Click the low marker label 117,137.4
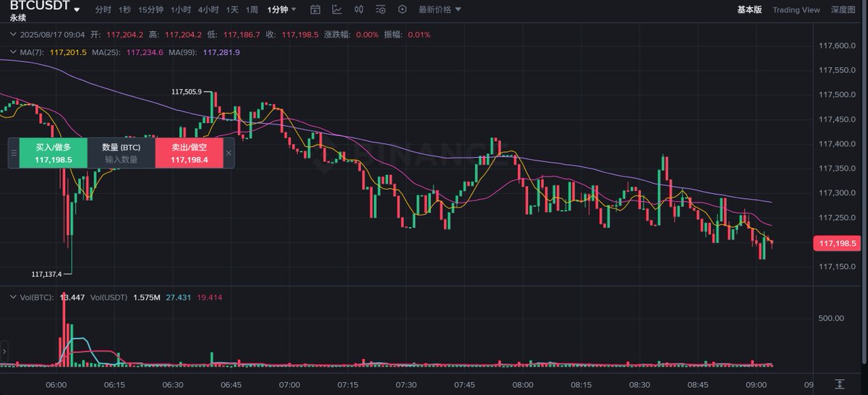This screenshot has width=868, height=395. [x=46, y=274]
